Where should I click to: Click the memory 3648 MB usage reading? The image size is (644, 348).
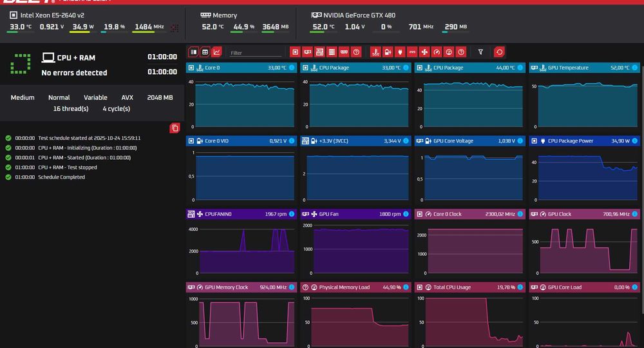(275, 26)
